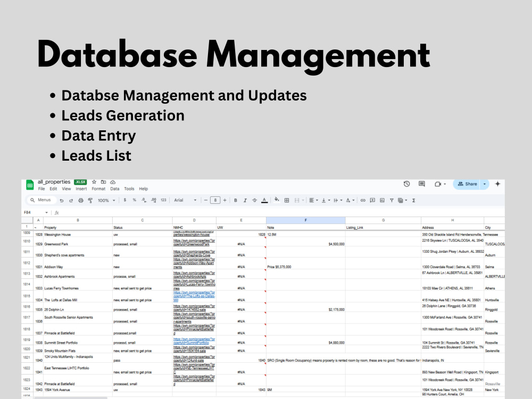
Task: Click the Create a filter icon
Action: click(x=392, y=201)
